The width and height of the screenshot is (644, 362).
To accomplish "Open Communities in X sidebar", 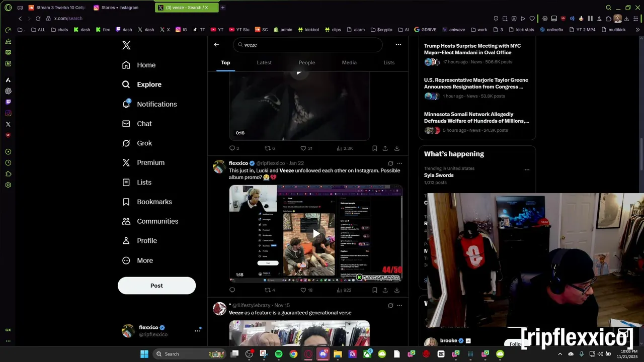I will [150, 221].
